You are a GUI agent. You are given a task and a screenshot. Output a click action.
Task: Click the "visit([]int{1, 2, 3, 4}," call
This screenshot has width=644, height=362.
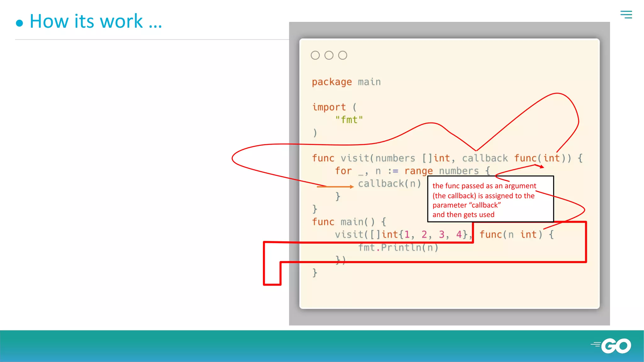coord(403,235)
